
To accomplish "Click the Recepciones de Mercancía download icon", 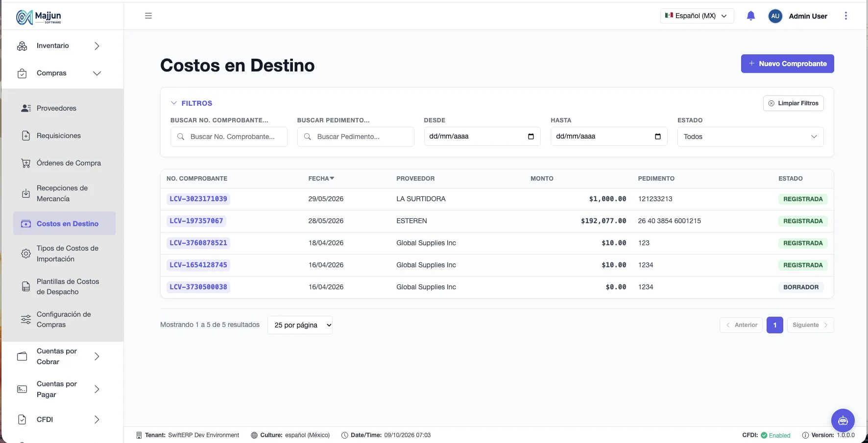I will click(26, 193).
